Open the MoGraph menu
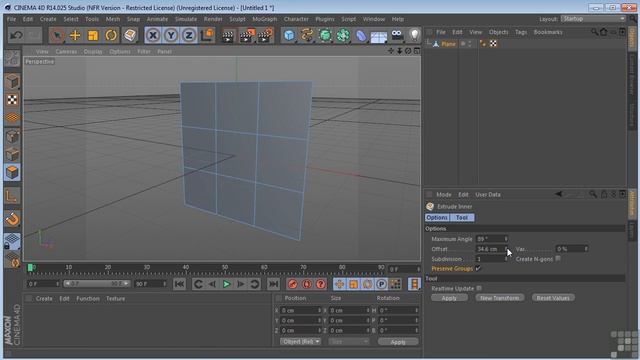Screen dimensions: 640x360 [x=264, y=19]
